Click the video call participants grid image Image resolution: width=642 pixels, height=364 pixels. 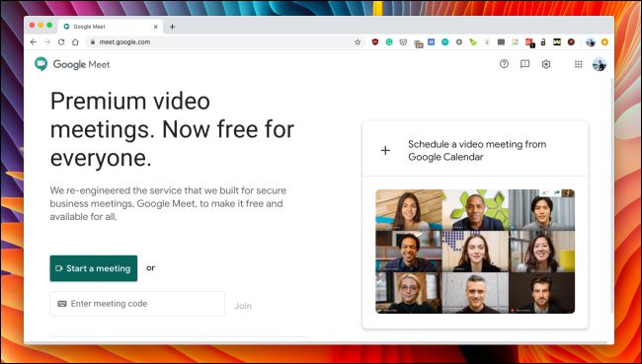475,252
